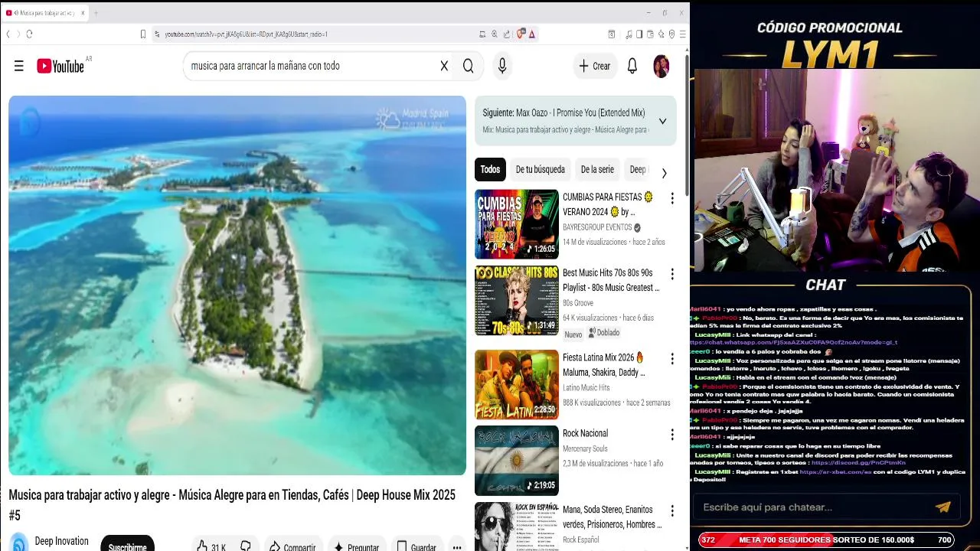Open the new tab plus button
The image size is (980, 551).
click(96, 13)
